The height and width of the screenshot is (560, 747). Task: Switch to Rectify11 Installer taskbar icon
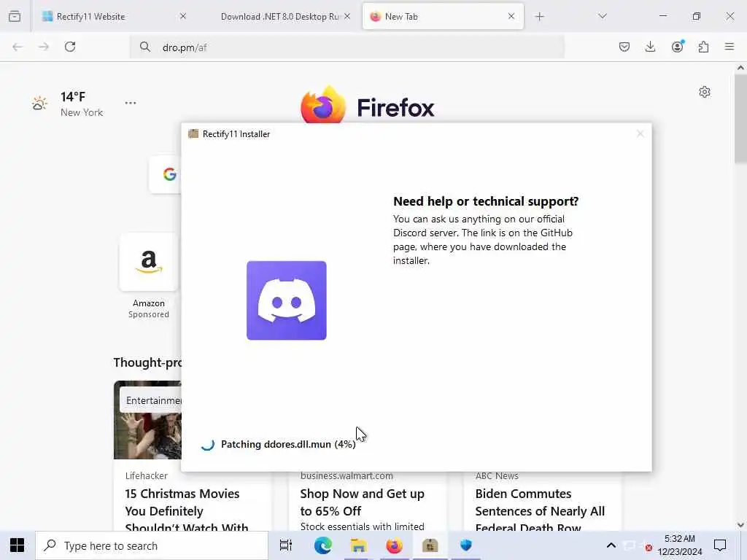[430, 545]
